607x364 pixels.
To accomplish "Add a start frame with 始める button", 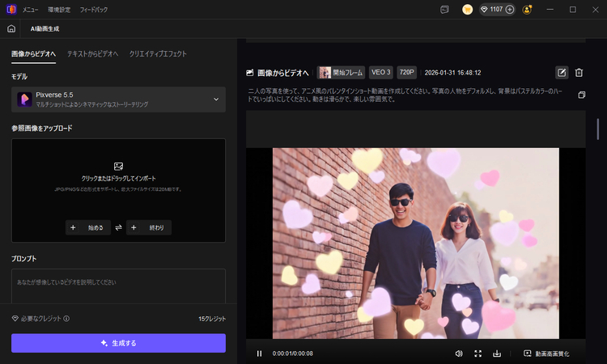I will tap(88, 227).
